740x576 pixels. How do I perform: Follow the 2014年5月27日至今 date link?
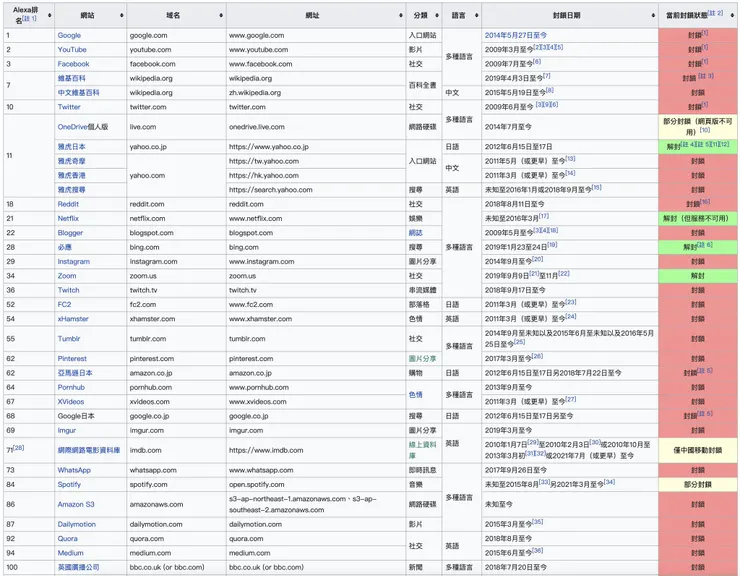pyautogui.click(x=515, y=35)
